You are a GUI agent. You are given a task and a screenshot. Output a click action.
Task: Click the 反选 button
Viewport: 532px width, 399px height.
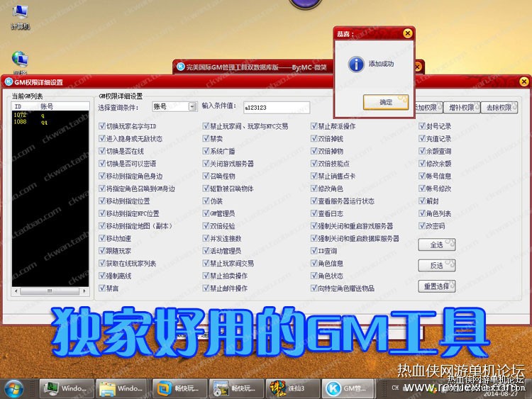point(437,266)
